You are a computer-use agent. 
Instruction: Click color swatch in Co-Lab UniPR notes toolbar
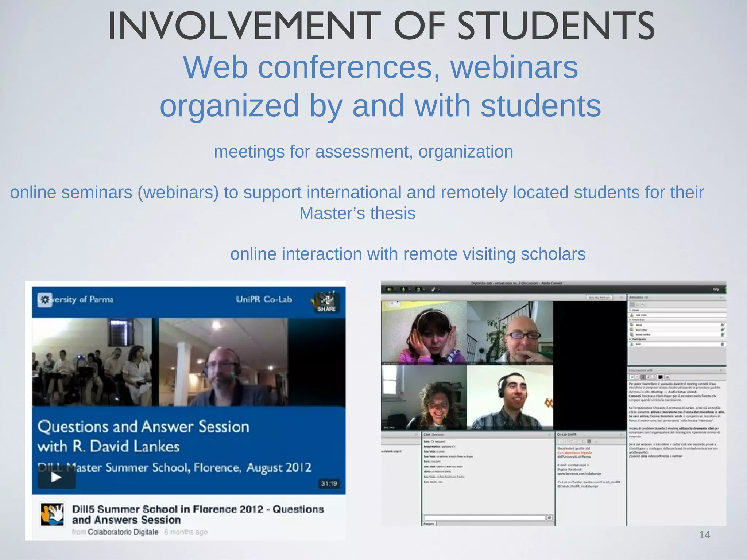pos(589,442)
